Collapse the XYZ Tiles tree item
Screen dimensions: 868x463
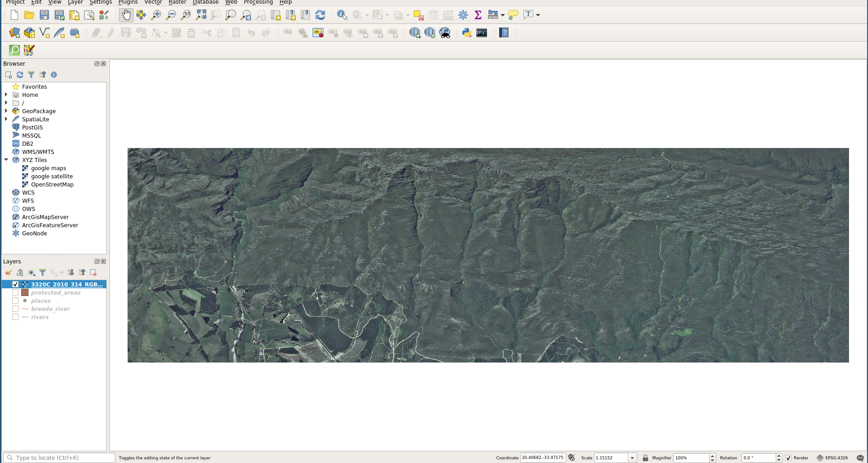tap(6, 160)
